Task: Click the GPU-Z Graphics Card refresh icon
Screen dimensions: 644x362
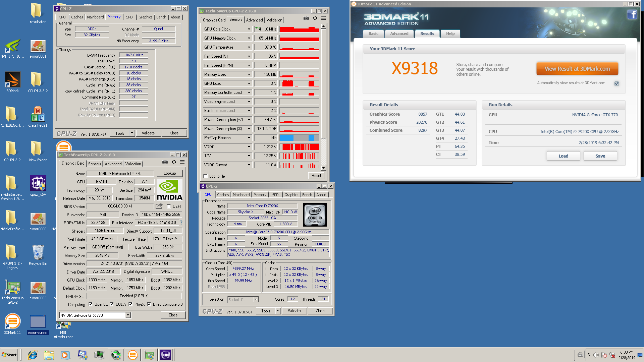Action: (174, 162)
